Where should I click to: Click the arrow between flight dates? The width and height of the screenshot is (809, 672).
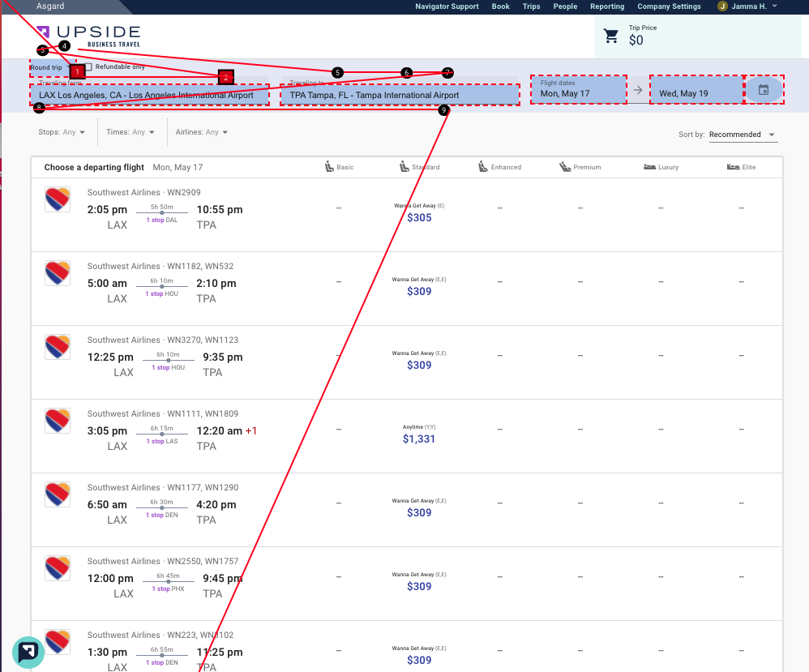point(638,90)
